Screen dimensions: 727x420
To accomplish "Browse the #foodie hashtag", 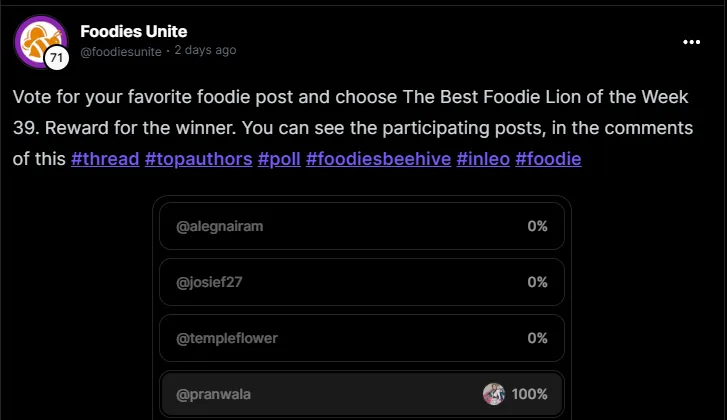I will [548, 159].
